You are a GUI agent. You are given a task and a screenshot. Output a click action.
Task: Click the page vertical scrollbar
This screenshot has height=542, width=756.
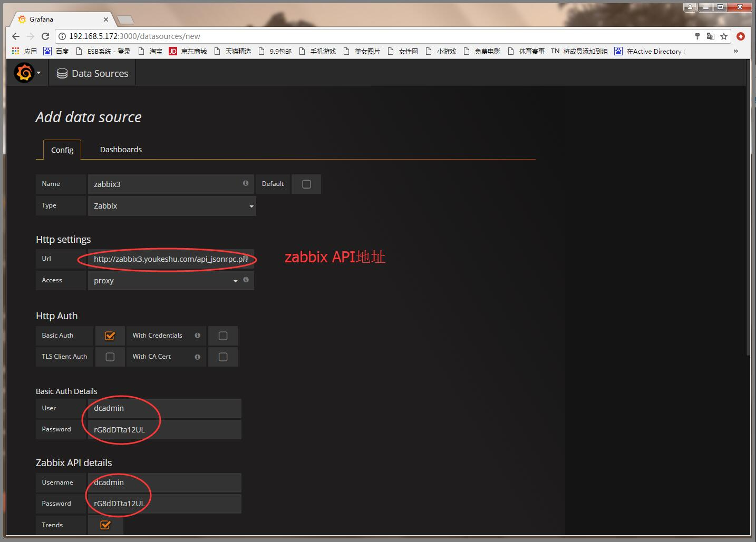click(x=749, y=208)
